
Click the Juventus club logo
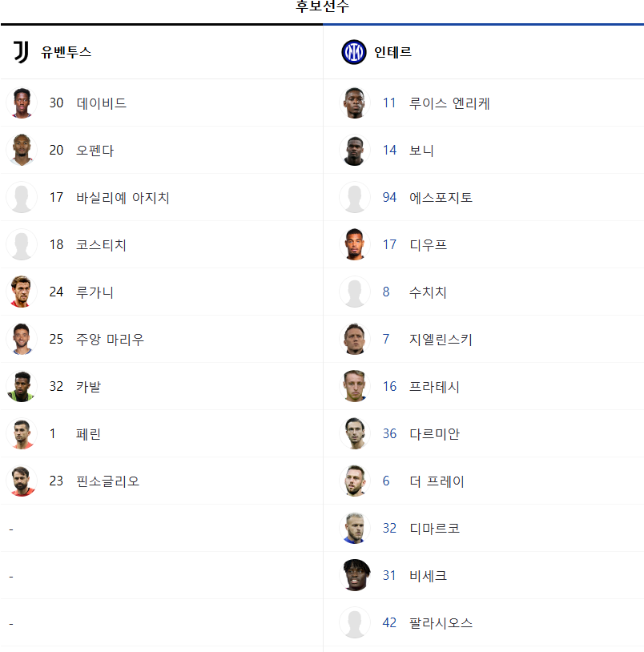(21, 52)
